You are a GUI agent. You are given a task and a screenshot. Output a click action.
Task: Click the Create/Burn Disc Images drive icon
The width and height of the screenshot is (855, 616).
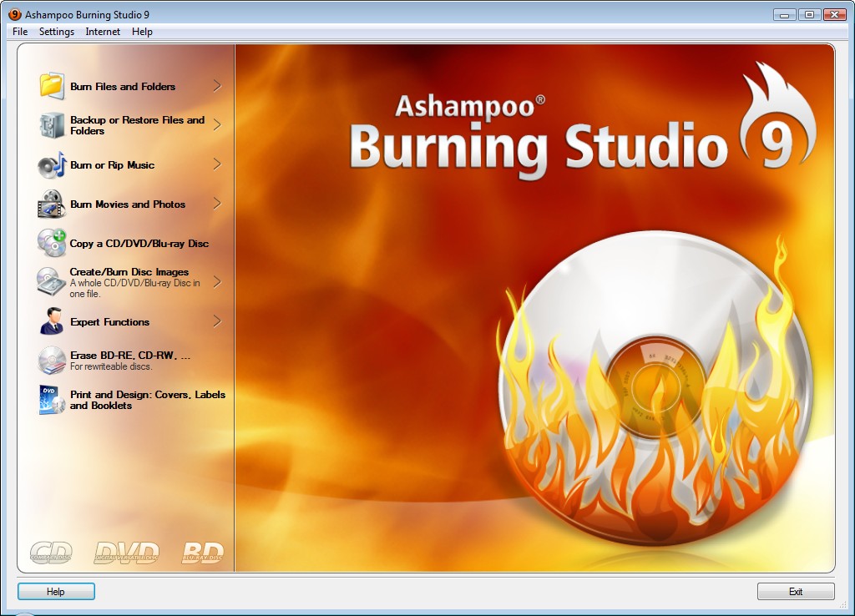[x=52, y=282]
